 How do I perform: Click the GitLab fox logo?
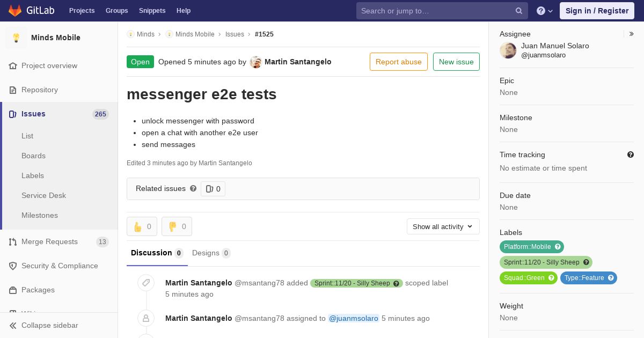[x=15, y=10]
